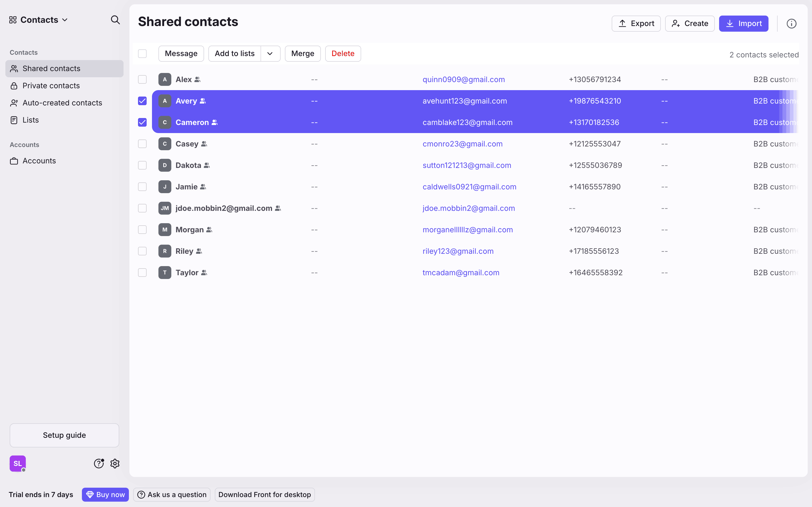Open the Lists section in sidebar
Image resolution: width=812 pixels, height=507 pixels.
[31, 120]
